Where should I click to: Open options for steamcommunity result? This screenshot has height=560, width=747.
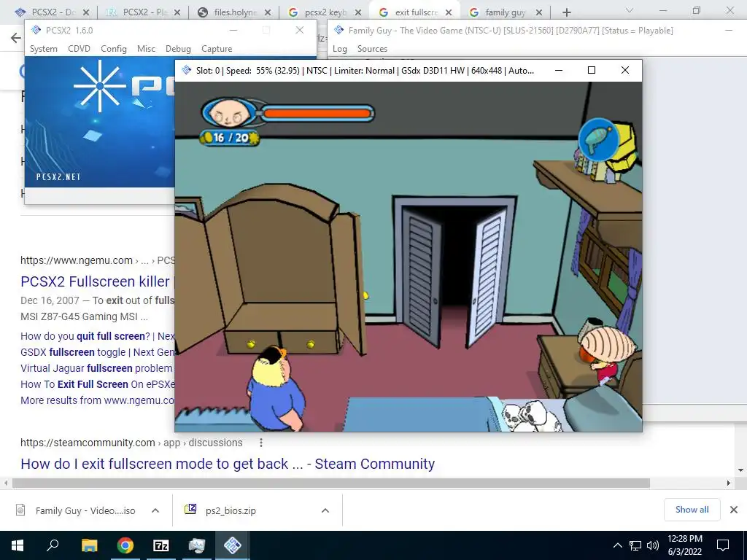click(261, 443)
